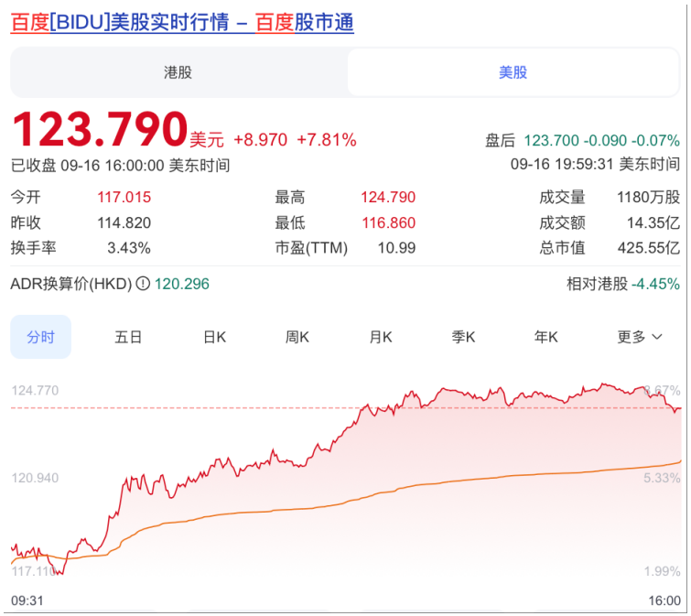Click the ADR换算价 value 120.296
691x616 pixels.
[x=182, y=285]
